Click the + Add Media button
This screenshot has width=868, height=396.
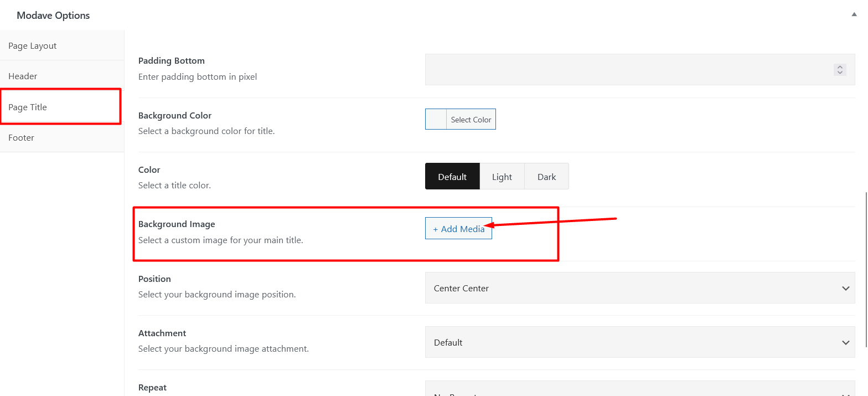(458, 229)
